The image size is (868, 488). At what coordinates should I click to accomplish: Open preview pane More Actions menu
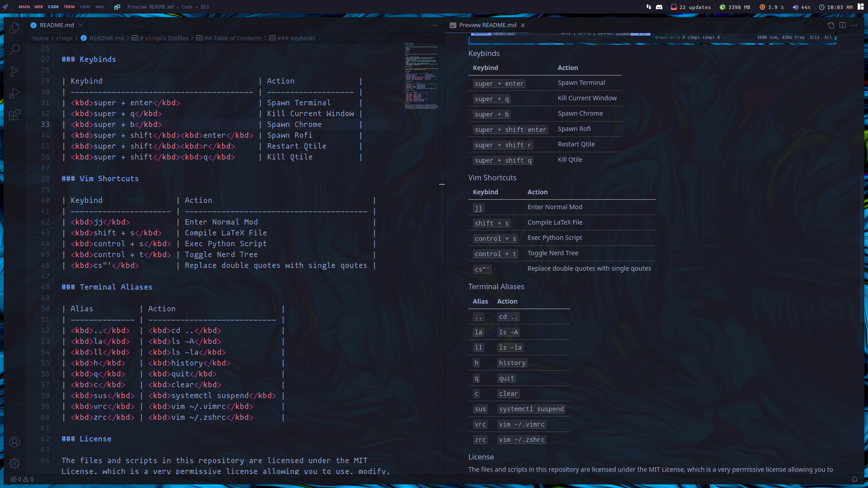(x=854, y=25)
